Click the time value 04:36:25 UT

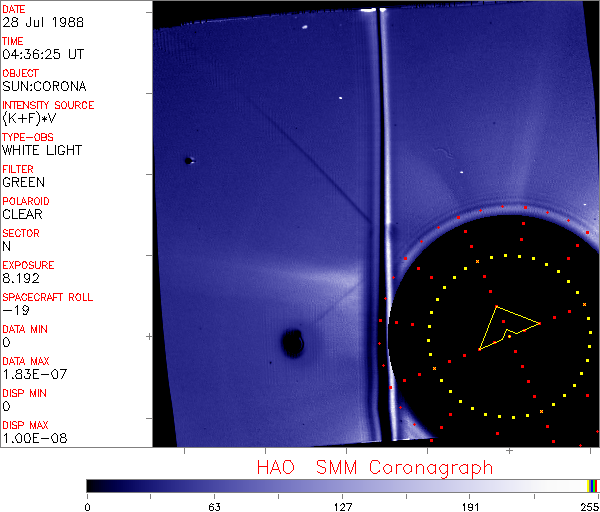click(x=42, y=54)
